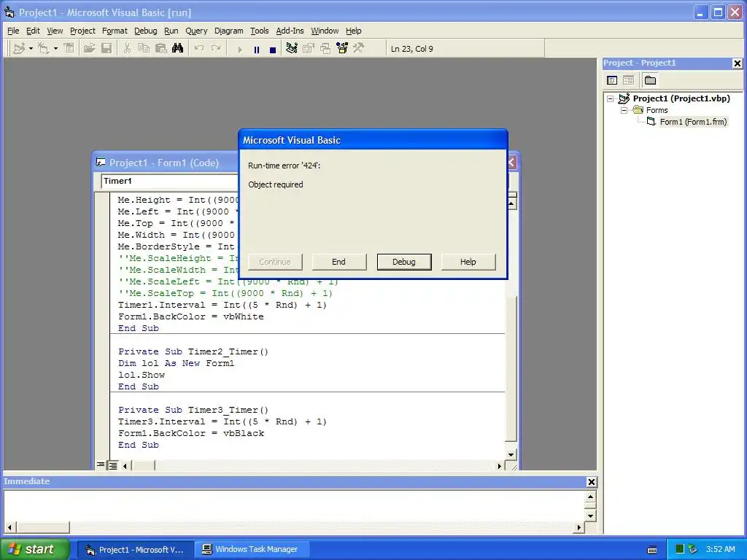Viewport: 747px width, 560px height.
Task: Click code window horizontal scroll-right arrow
Action: pos(499,466)
